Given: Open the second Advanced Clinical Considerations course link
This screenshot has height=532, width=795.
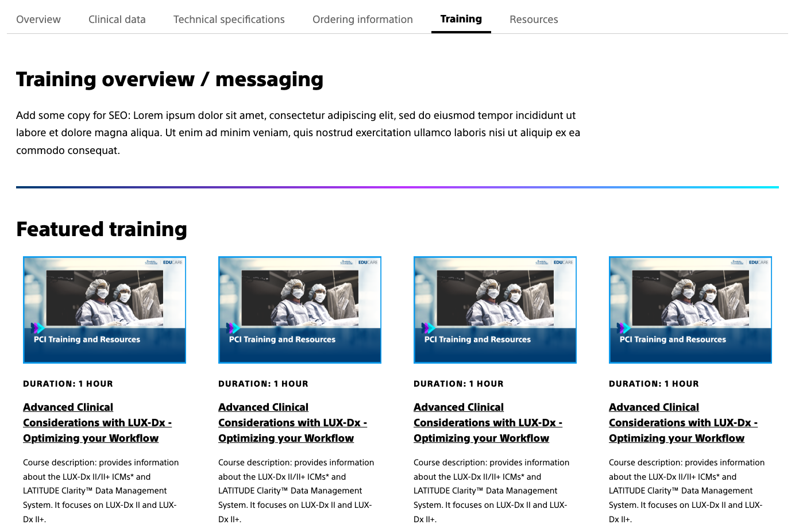Looking at the screenshot, I should [x=292, y=422].
